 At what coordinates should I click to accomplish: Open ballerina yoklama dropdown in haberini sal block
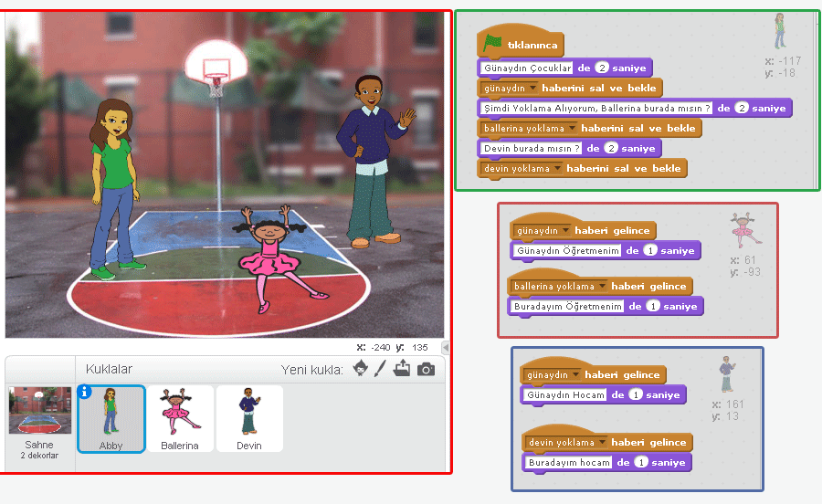pos(572,128)
